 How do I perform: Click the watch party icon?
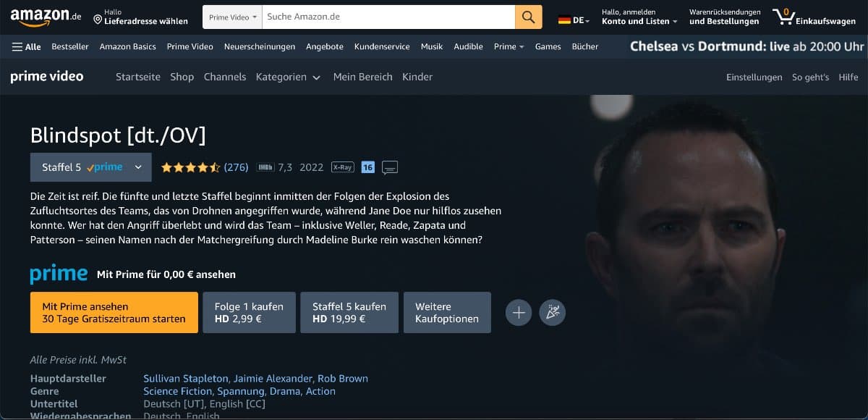point(553,313)
